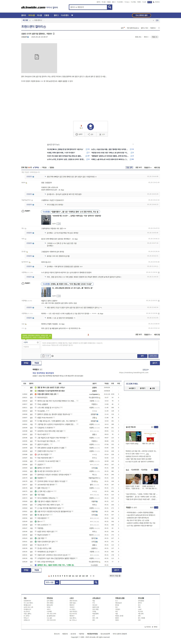This screenshot has height=644, width=181.
Task: Toggle 본문 보기 above comments
Action: pos(139,168)
